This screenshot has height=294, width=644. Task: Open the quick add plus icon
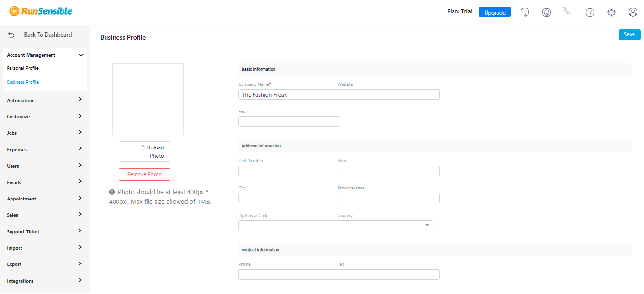tap(525, 12)
